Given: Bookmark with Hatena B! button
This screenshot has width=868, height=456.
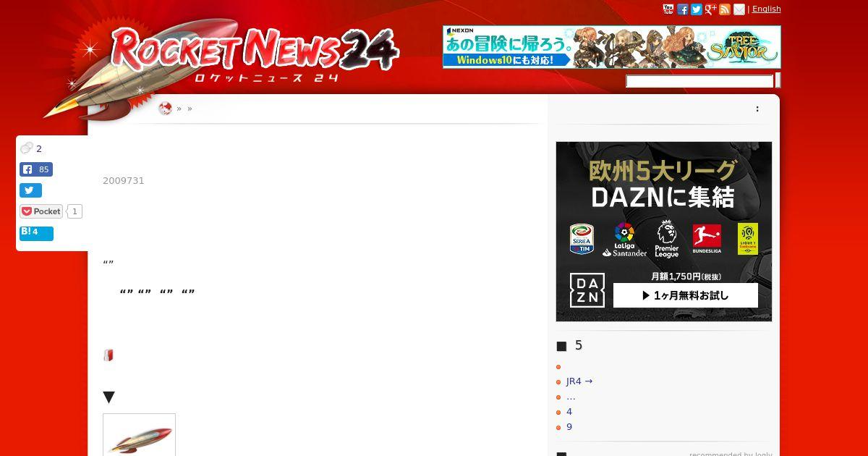Looking at the screenshot, I should 36,233.
